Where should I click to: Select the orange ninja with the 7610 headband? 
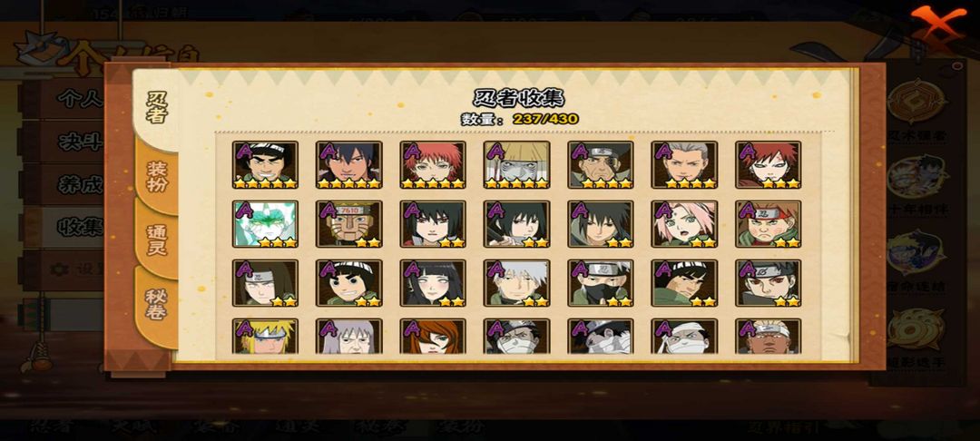coord(348,223)
